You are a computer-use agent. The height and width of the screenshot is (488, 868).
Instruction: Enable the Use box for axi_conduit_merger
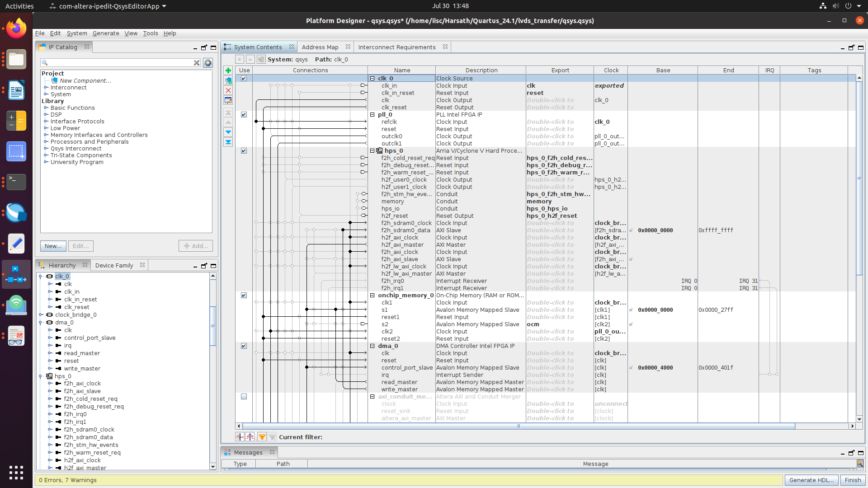click(x=244, y=396)
